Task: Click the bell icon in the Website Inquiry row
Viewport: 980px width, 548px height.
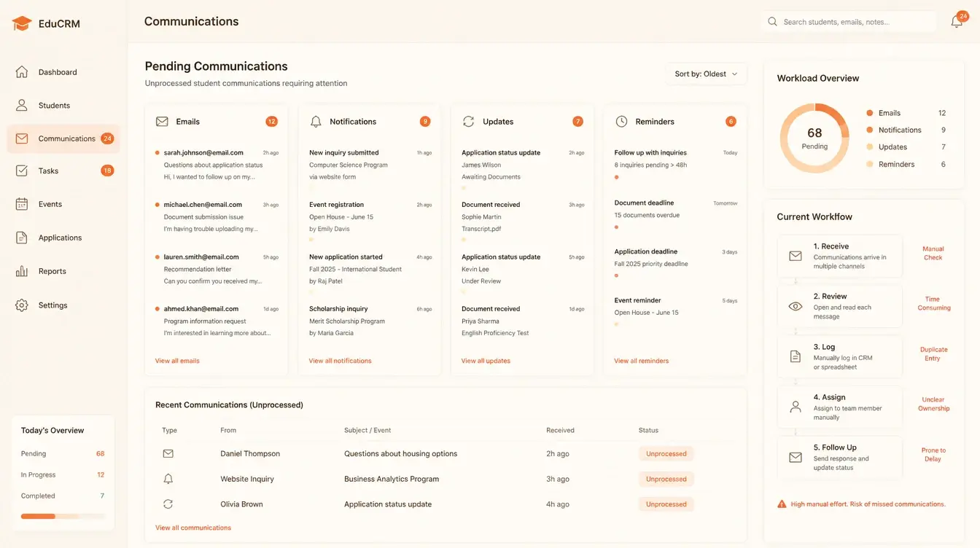Action: 168,479
